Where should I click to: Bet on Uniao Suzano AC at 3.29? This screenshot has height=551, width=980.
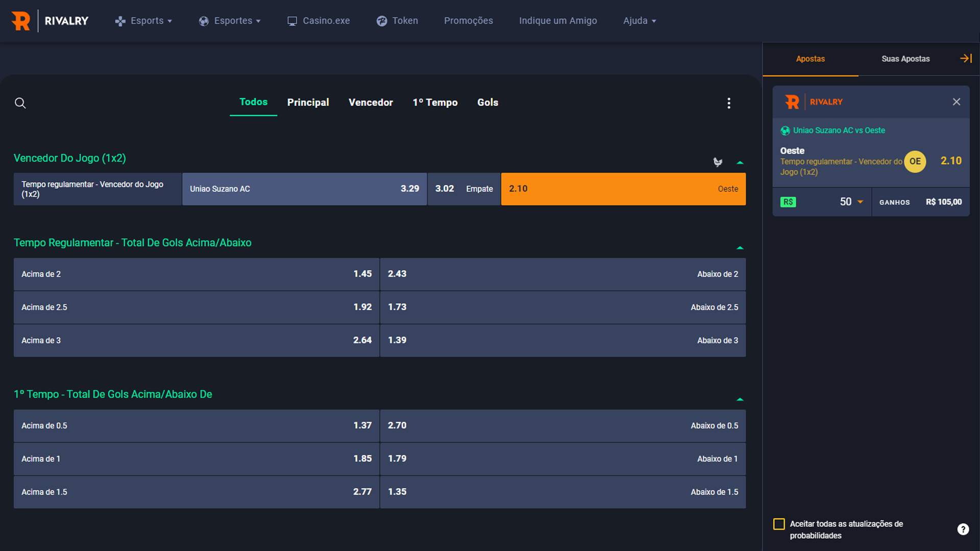point(304,189)
